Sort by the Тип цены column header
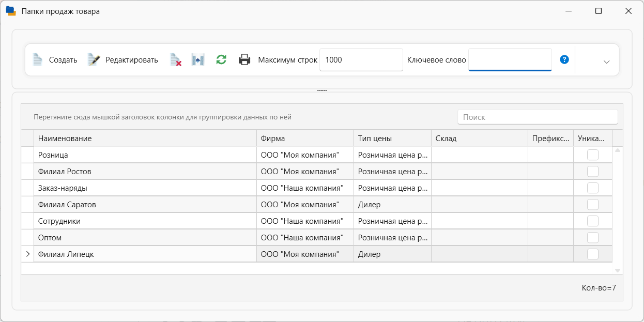This screenshot has height=322, width=644. click(x=392, y=139)
